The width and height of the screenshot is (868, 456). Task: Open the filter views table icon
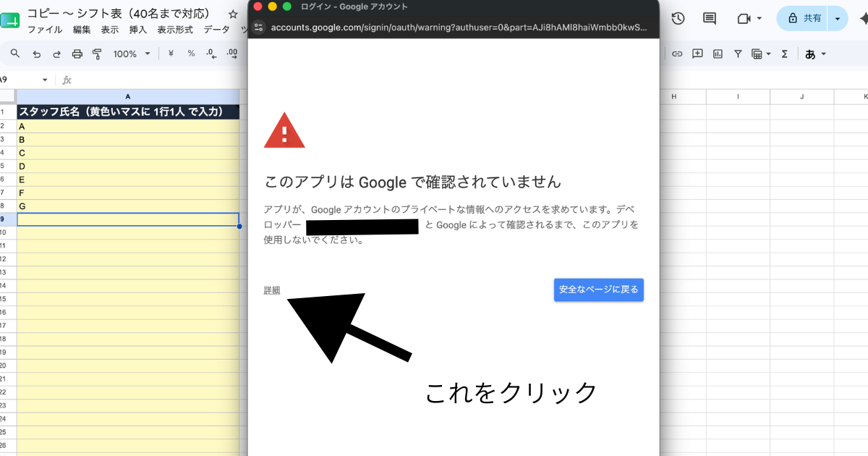757,54
